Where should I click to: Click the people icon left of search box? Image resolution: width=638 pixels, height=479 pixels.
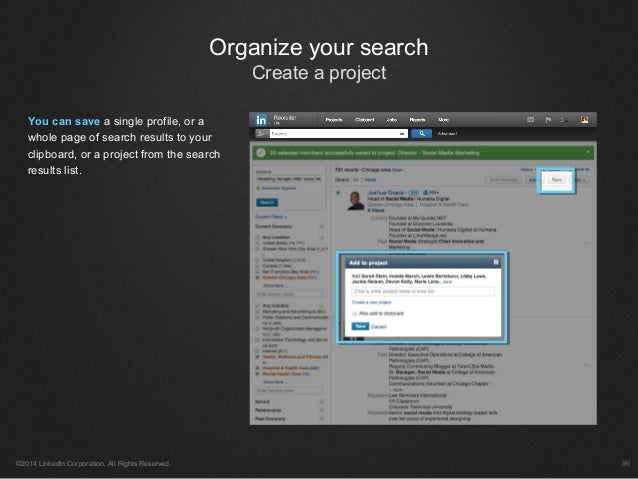pos(262,133)
